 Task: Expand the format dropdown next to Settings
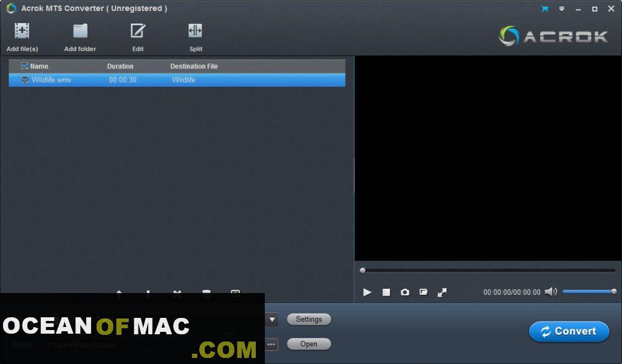click(272, 319)
